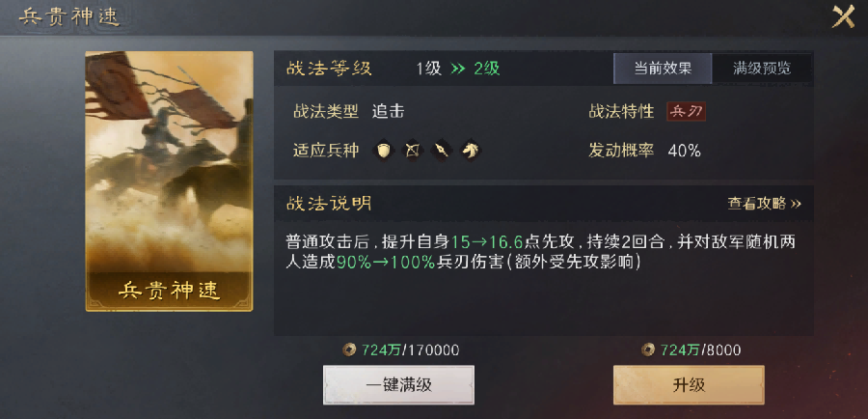Image resolution: width=868 pixels, height=419 pixels.
Task: Close the panel with crossed swords icon
Action: click(844, 16)
